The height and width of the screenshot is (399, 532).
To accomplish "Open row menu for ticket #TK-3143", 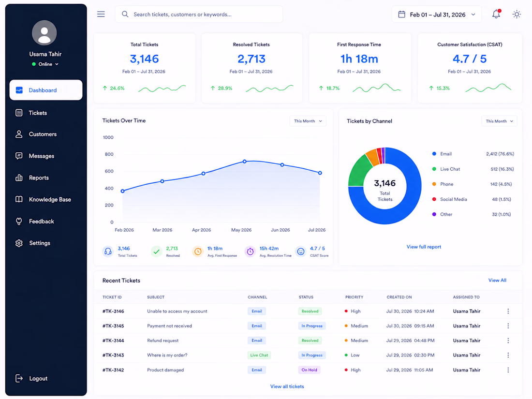I will (x=508, y=355).
